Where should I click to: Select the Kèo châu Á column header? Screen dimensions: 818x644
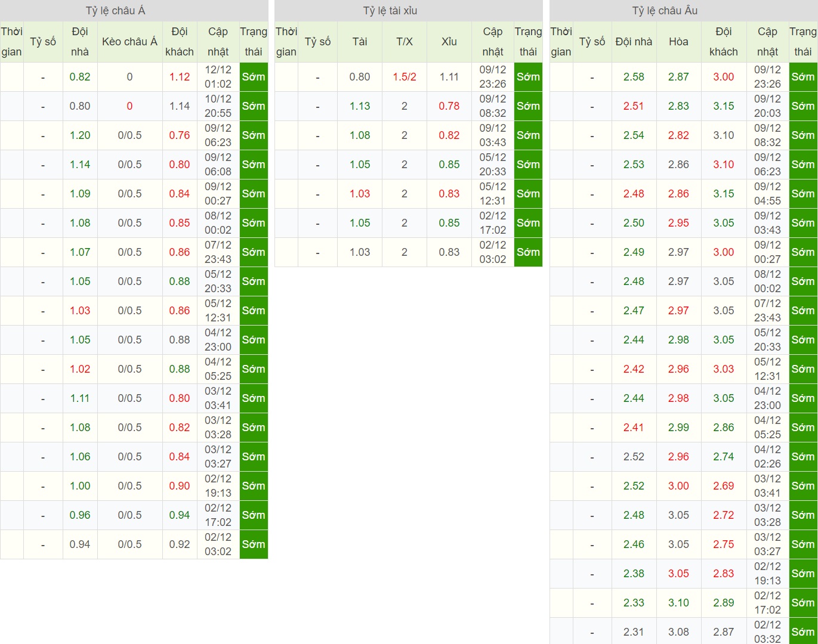click(x=129, y=42)
